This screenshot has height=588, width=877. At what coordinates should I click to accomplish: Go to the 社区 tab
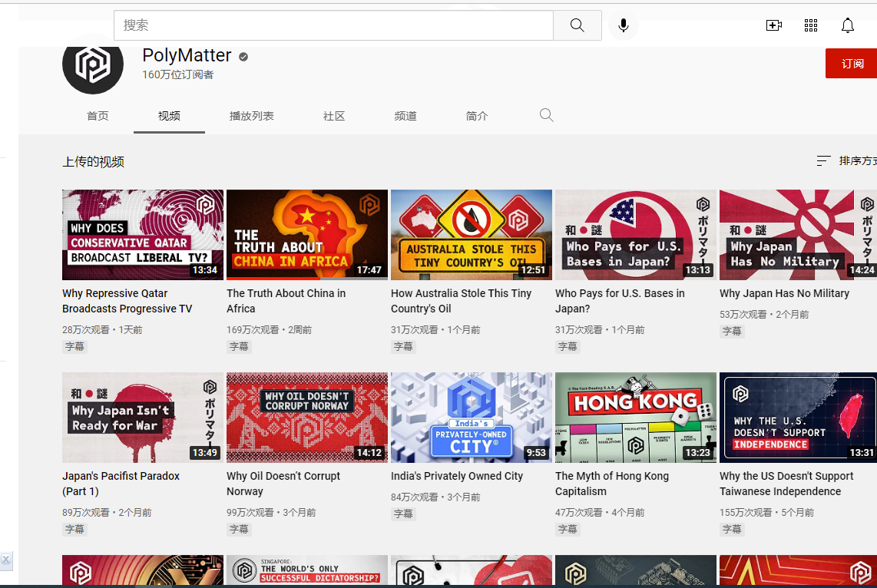(x=334, y=116)
